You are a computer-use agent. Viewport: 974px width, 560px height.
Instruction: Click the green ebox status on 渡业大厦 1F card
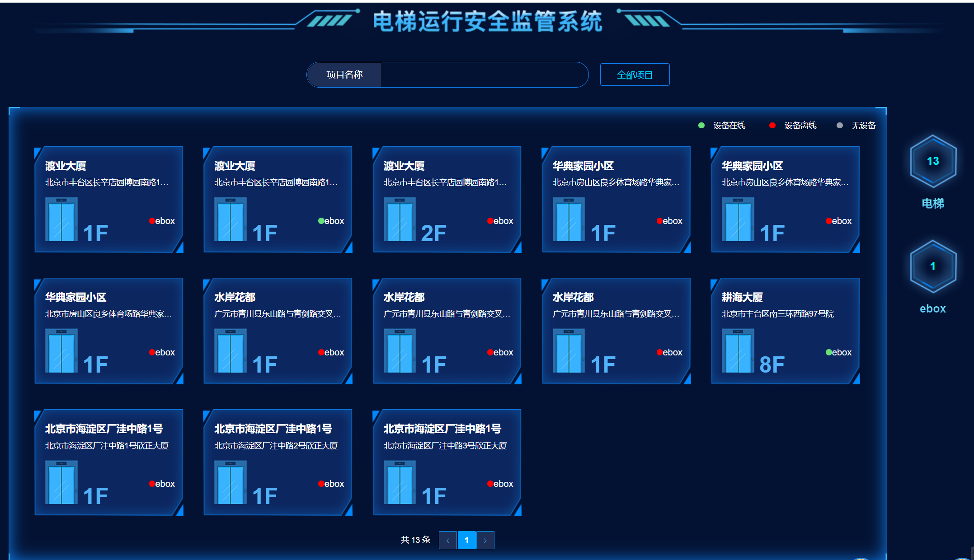pos(331,221)
